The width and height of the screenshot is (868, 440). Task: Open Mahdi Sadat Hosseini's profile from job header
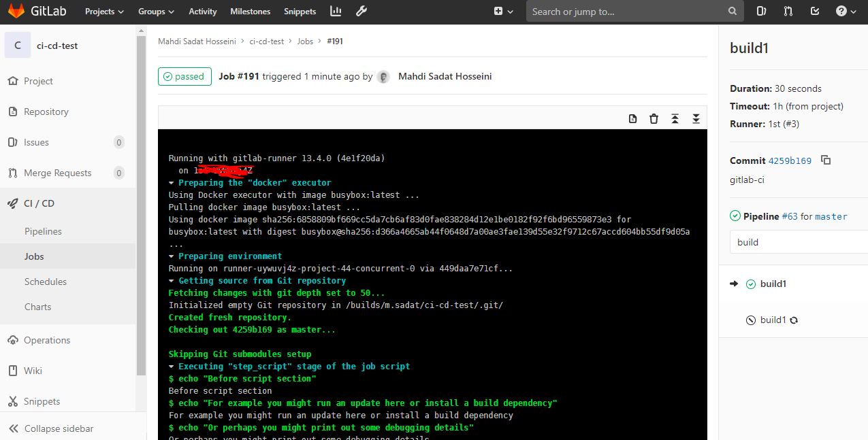445,77
